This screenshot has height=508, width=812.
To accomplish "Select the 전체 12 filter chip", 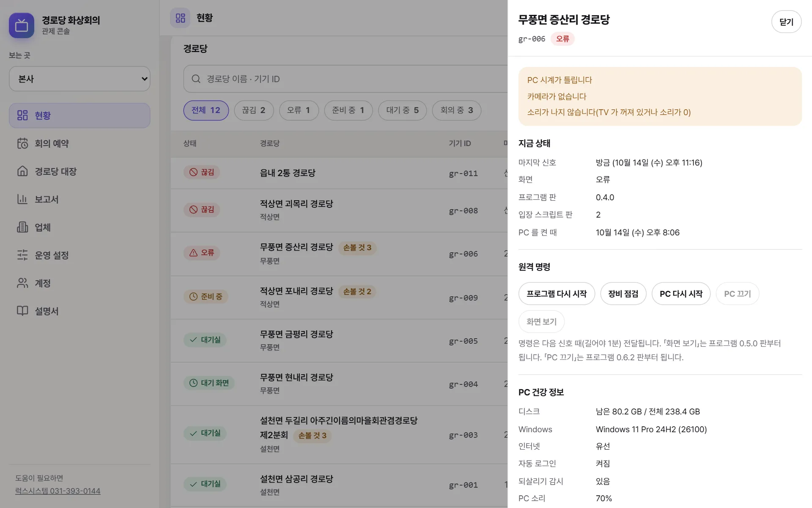I will click(206, 110).
